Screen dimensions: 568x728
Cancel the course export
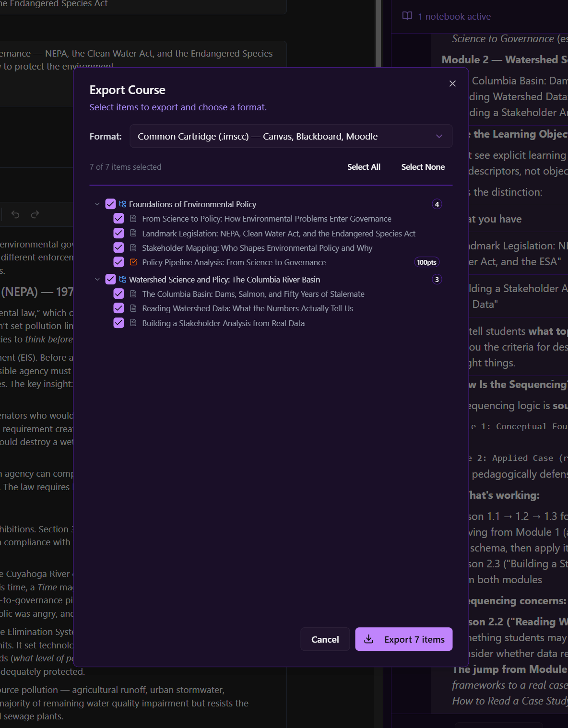point(325,639)
